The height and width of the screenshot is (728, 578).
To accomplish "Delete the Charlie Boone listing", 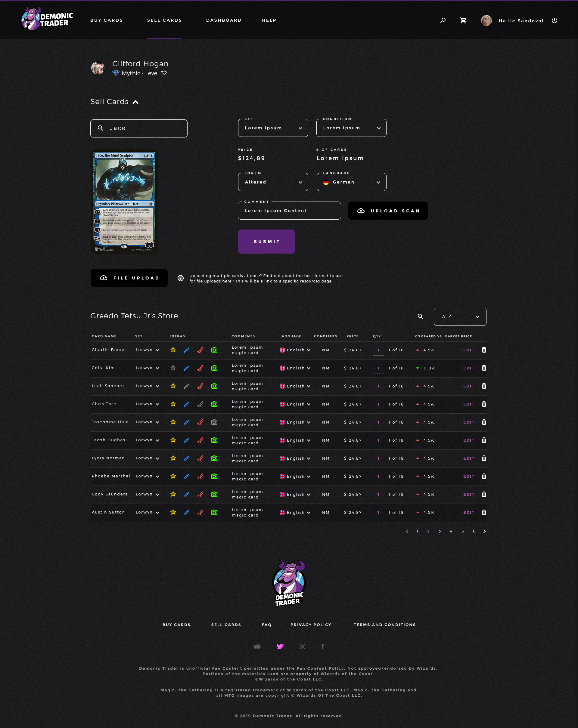I will click(x=484, y=350).
